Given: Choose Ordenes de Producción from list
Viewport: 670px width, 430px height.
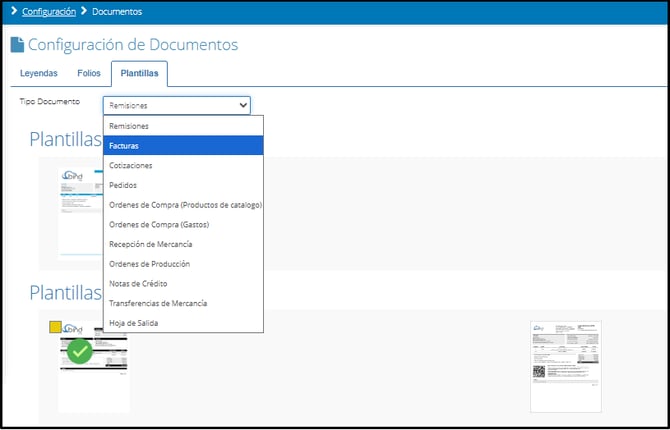Looking at the screenshot, I should [x=182, y=264].
